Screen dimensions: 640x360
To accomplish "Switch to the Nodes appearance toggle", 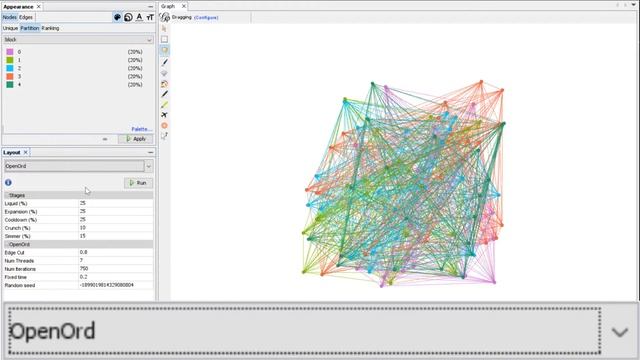I will click(x=9, y=17).
